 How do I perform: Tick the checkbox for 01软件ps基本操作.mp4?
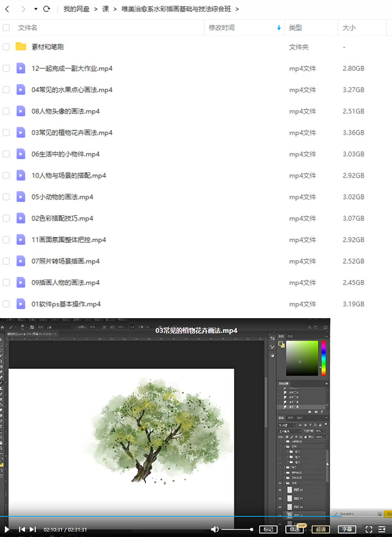(x=6, y=304)
